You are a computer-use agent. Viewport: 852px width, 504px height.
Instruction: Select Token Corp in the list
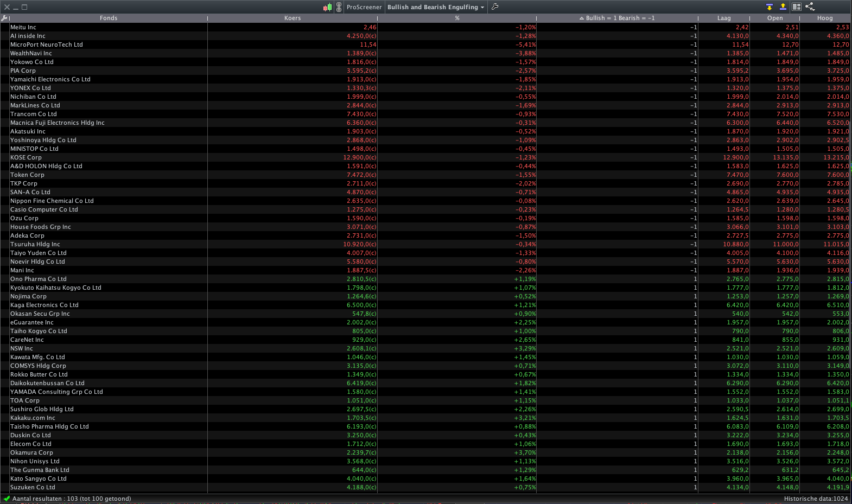27,175
